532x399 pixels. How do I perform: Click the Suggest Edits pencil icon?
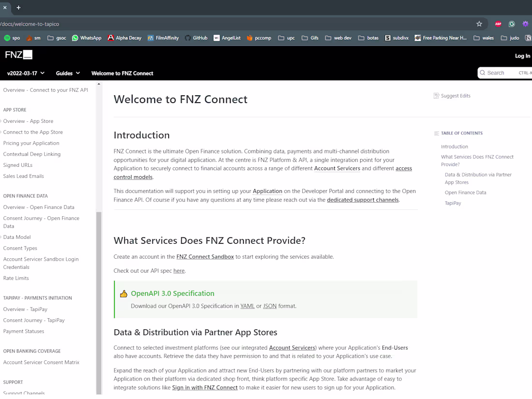[x=436, y=96]
